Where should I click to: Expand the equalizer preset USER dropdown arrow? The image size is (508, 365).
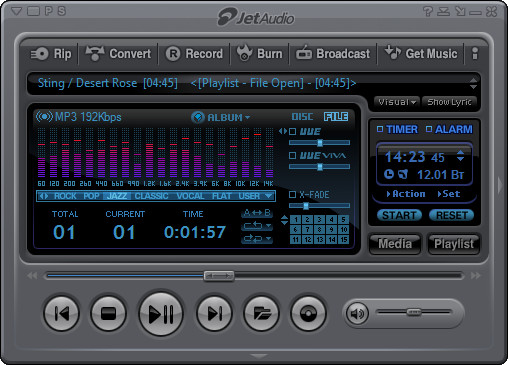click(268, 196)
